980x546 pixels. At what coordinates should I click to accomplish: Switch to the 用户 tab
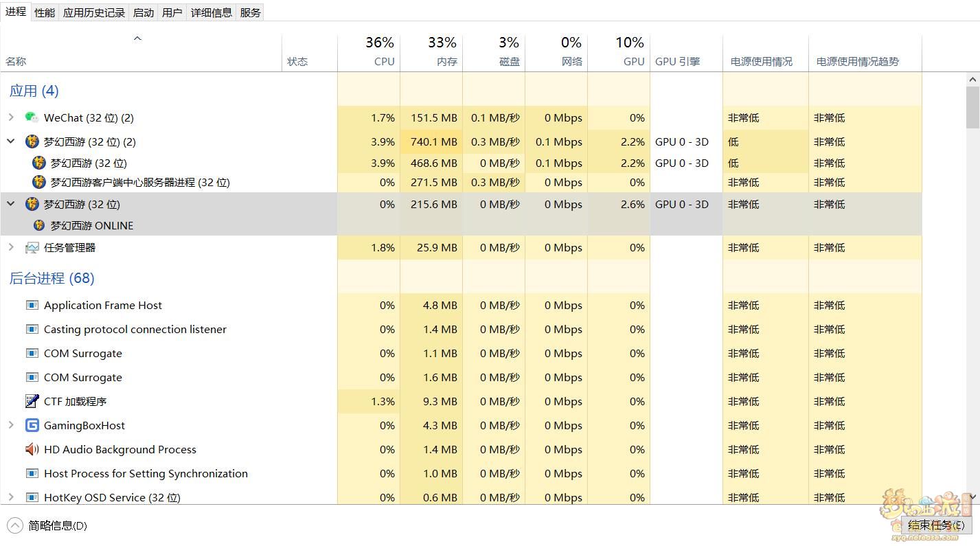(172, 12)
